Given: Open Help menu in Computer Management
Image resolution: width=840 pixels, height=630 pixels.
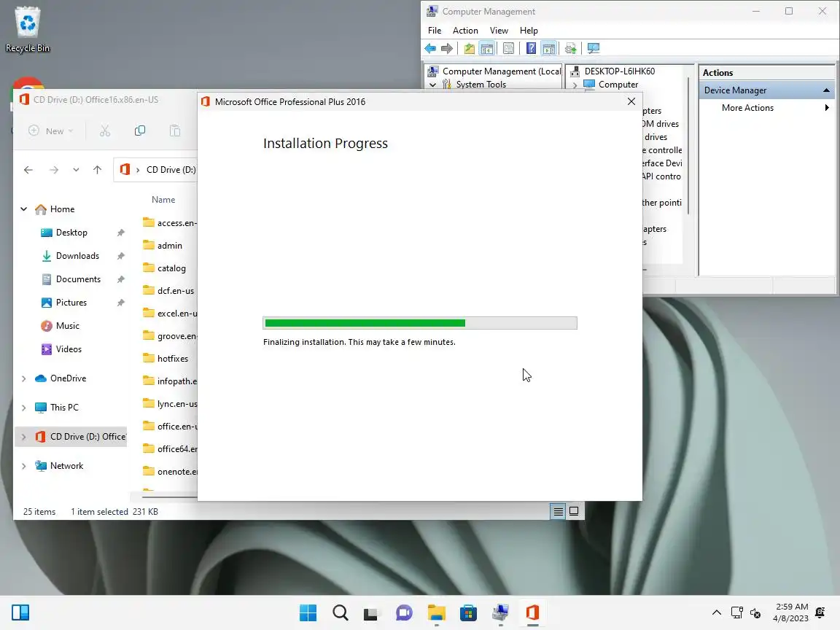Looking at the screenshot, I should click(529, 31).
